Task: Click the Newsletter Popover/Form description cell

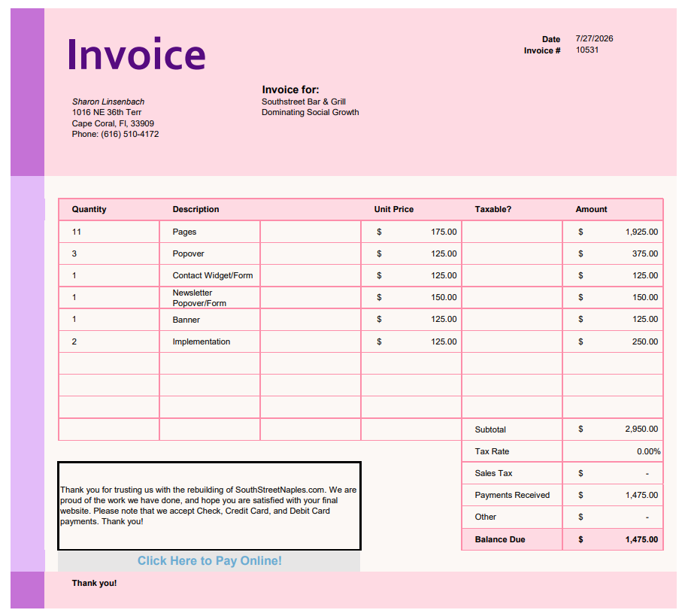Action: coord(210,298)
